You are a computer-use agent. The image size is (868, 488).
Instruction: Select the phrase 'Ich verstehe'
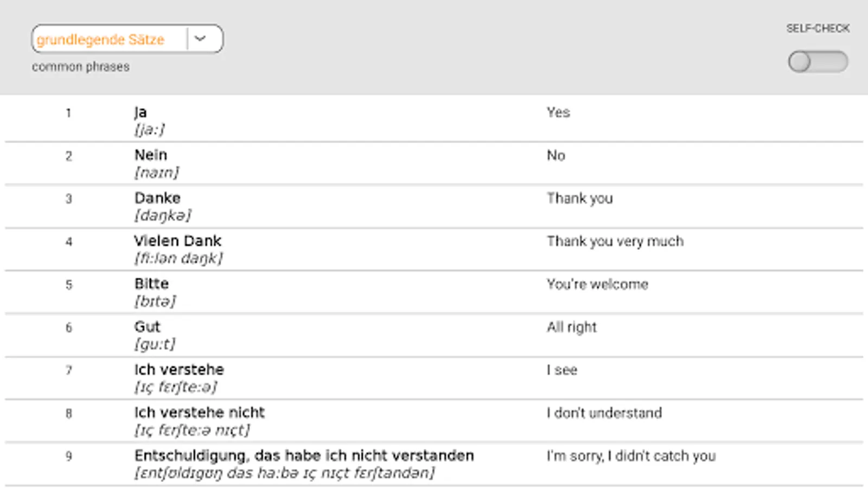179,369
